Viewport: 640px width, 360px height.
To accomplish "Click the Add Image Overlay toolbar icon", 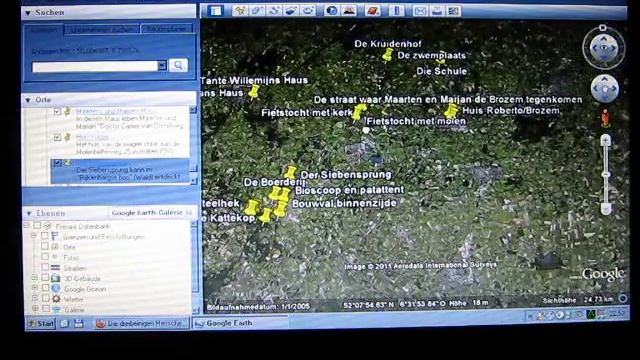I will tap(291, 11).
